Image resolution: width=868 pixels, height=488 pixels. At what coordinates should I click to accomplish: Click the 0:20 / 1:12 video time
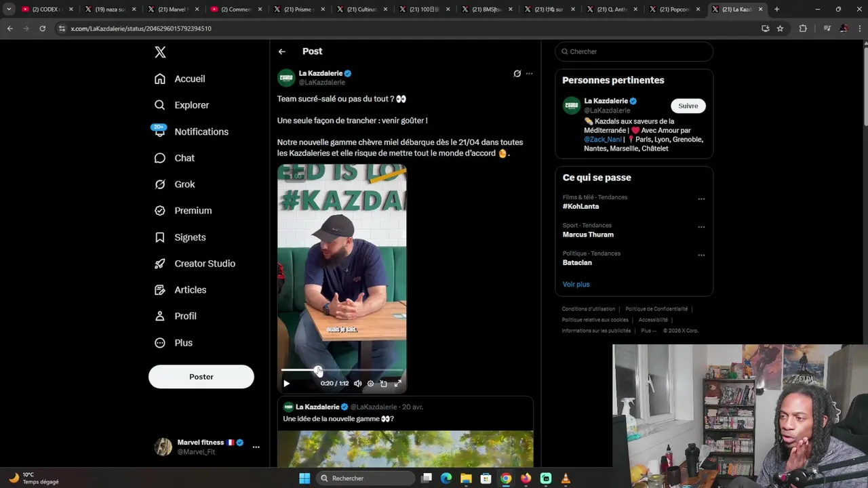pos(334,384)
